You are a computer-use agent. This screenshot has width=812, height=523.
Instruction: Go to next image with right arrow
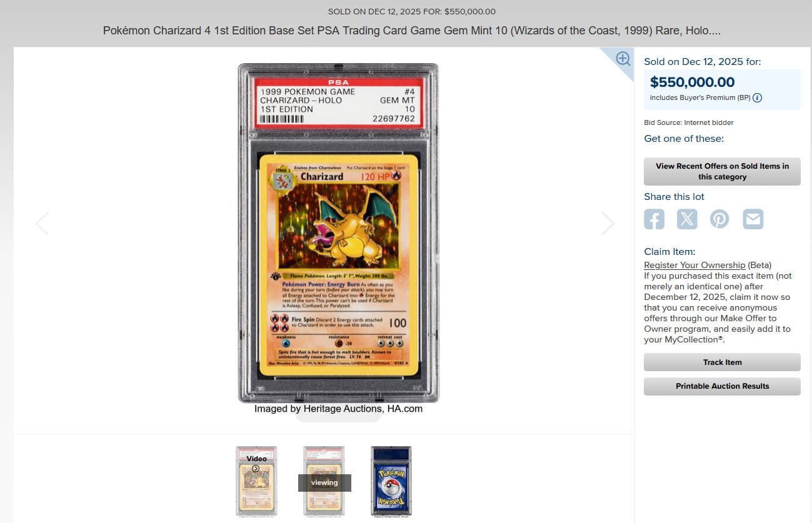pos(608,224)
